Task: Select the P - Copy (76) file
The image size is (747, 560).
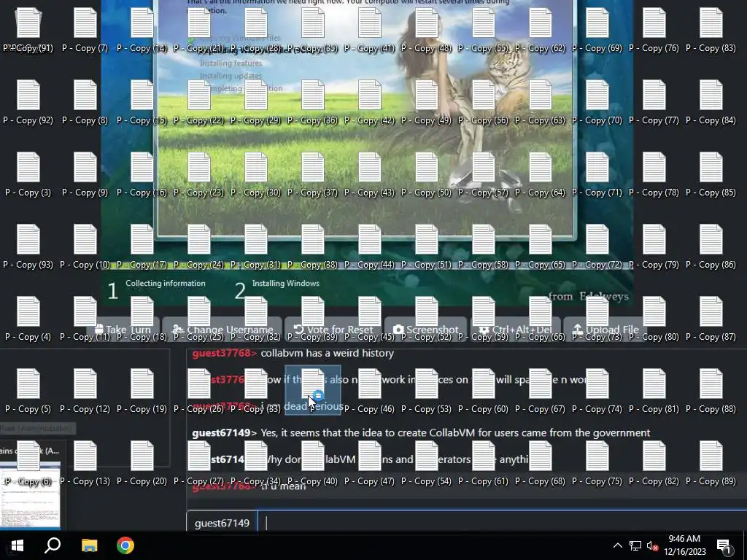Action: click(654, 29)
